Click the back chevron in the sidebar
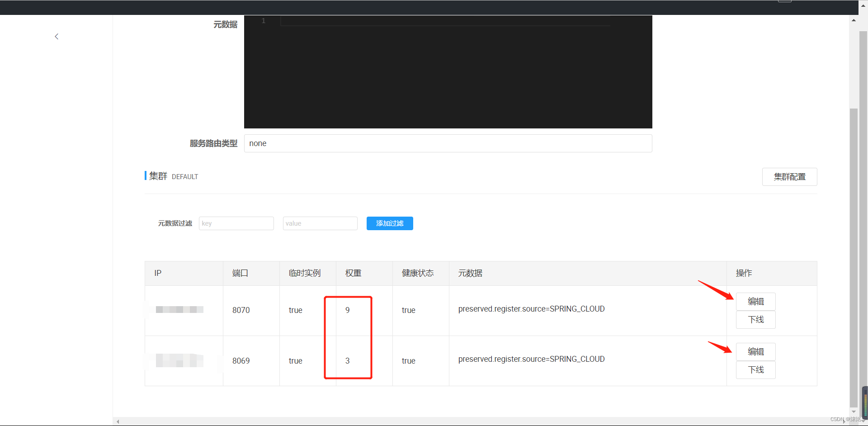Viewport: 868px width, 426px height. (x=57, y=37)
